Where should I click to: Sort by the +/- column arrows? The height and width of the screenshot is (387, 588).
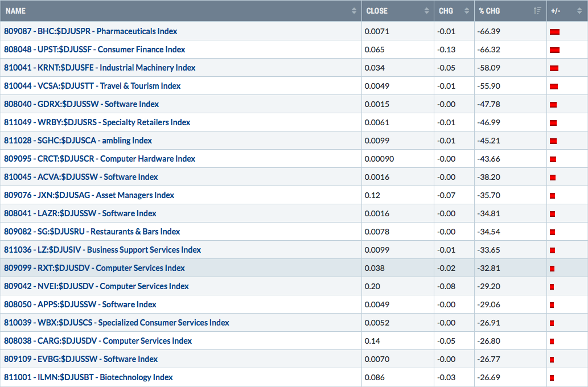coord(579,11)
